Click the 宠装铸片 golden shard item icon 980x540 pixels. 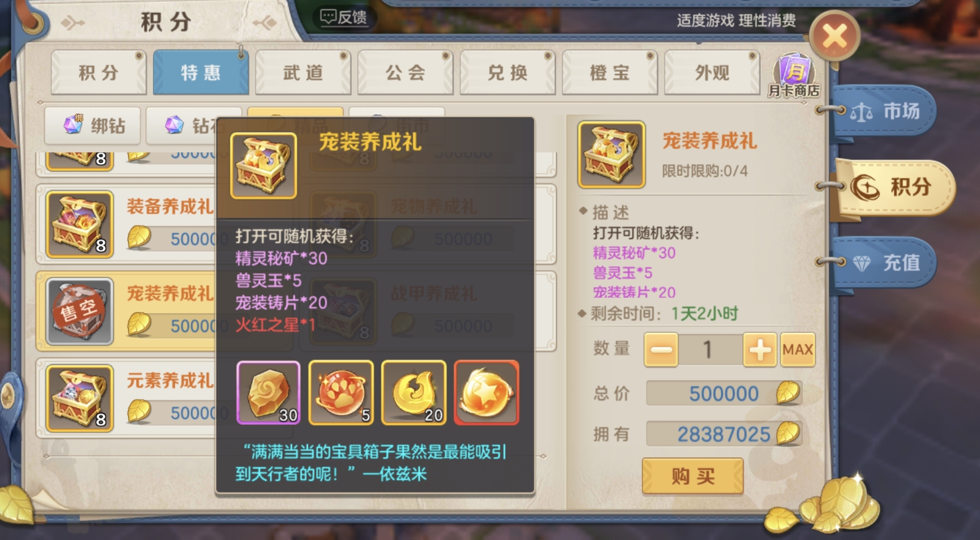tap(414, 393)
